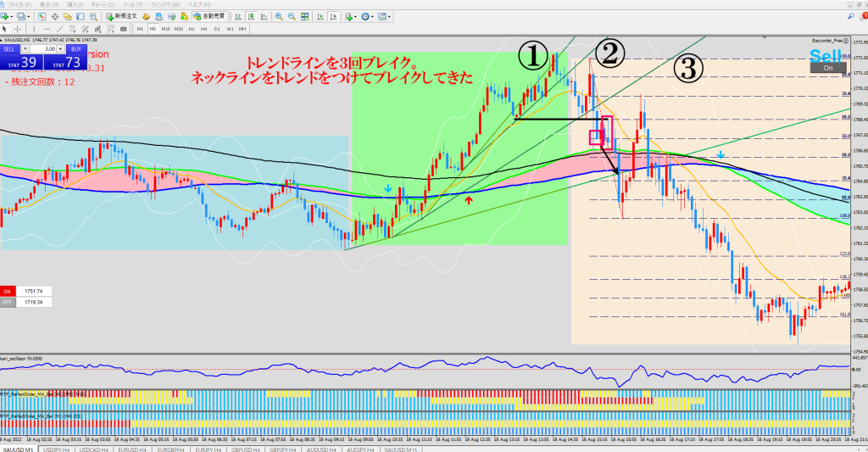Open the Market Watch panel icon

click(42, 17)
